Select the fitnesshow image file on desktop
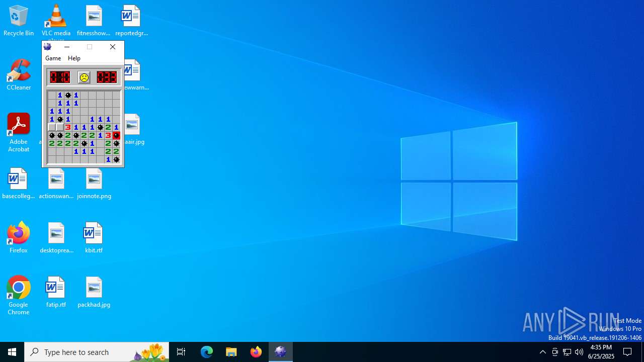Viewport: 644px width, 362px height. tap(94, 21)
